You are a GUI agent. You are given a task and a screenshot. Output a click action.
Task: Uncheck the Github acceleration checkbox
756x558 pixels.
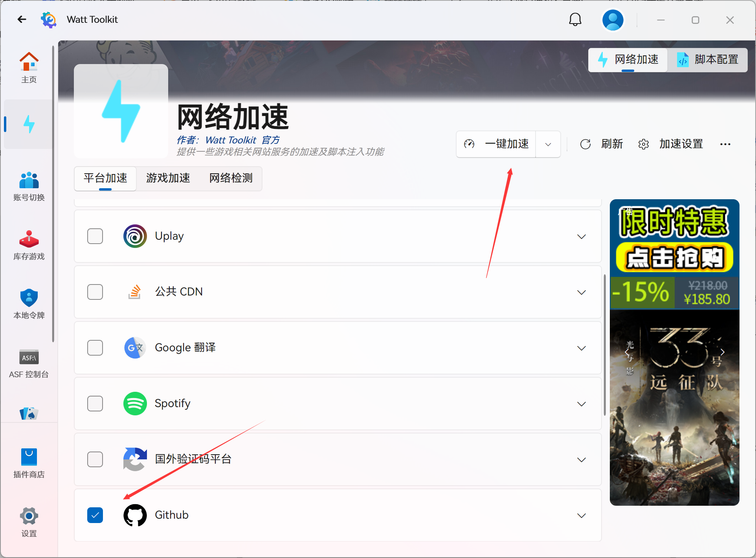coord(95,515)
